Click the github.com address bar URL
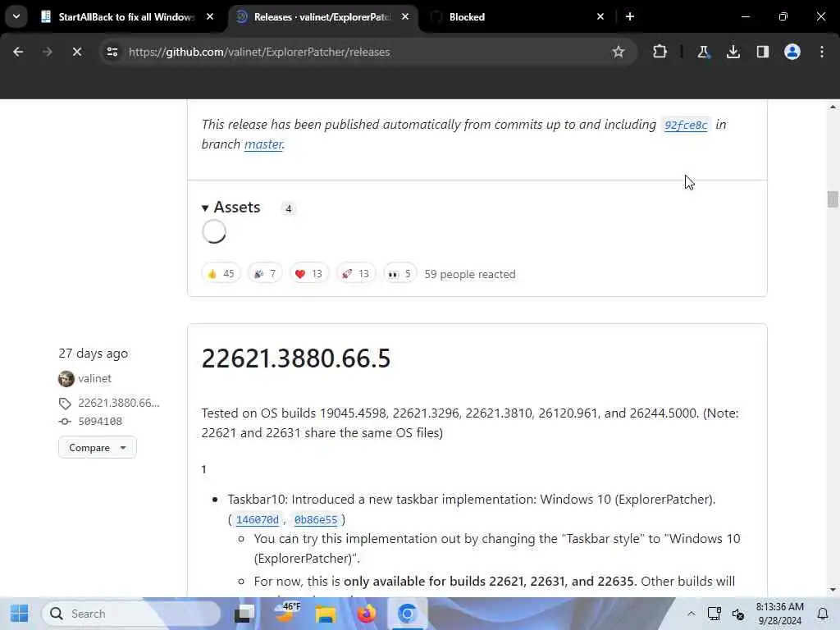Image resolution: width=840 pixels, height=630 pixels. (259, 52)
